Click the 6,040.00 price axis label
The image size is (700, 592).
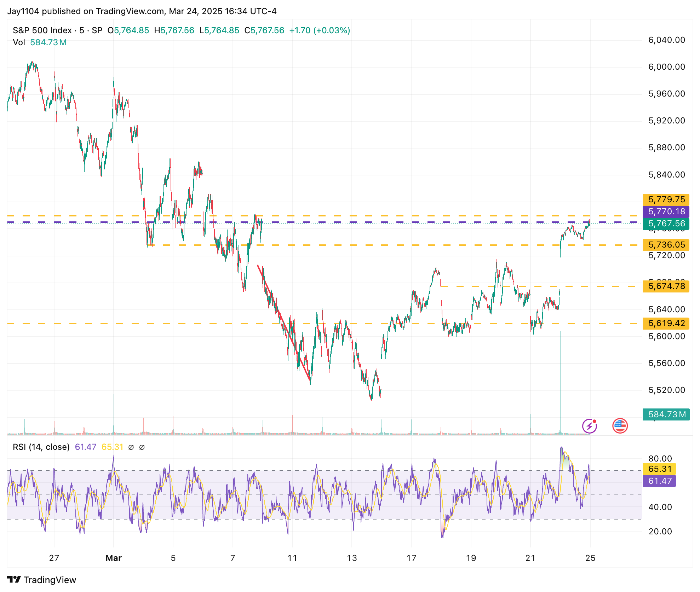point(666,40)
